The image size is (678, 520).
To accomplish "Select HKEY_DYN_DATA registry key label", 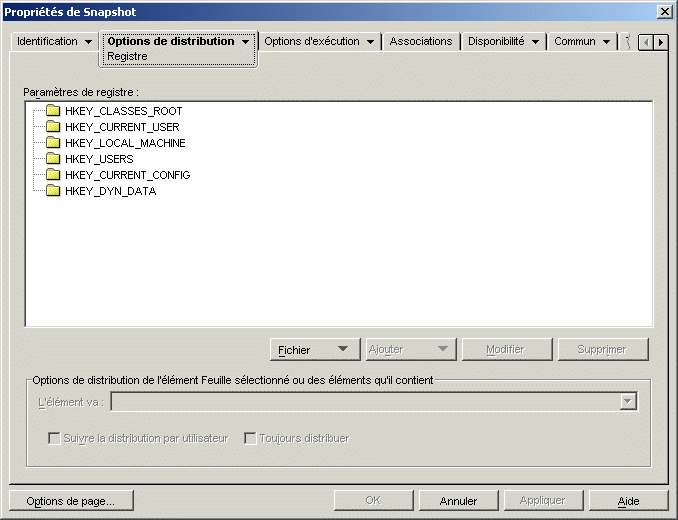I will click(111, 191).
